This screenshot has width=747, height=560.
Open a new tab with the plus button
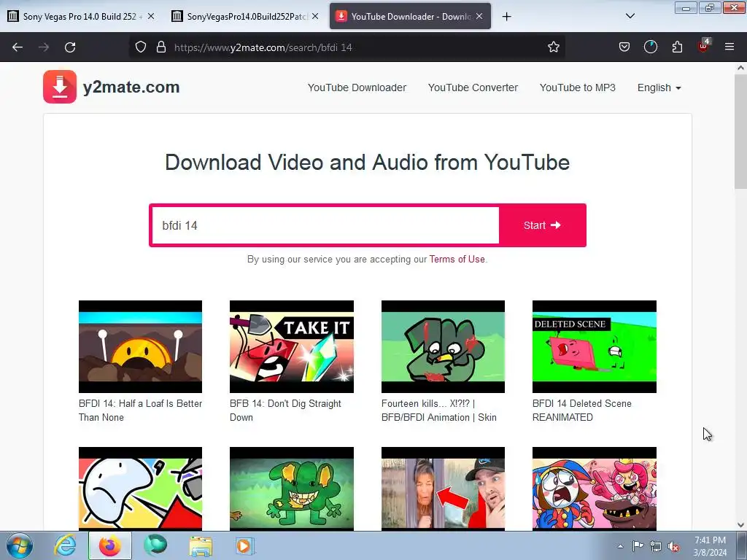[506, 17]
